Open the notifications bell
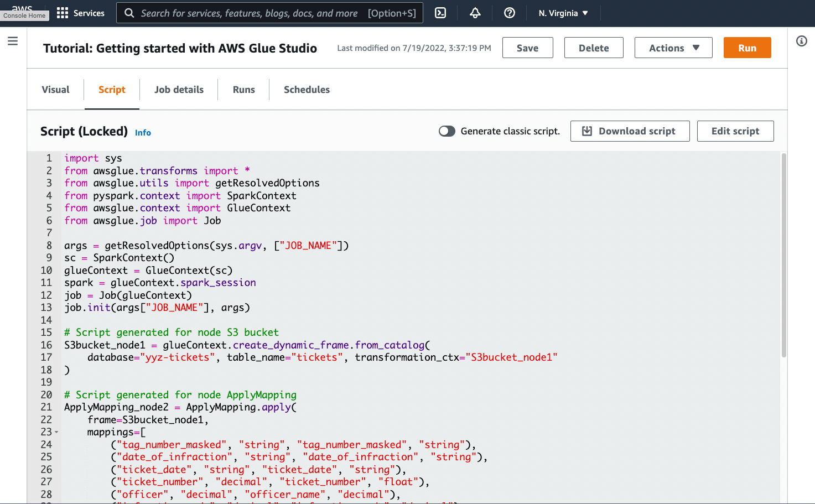This screenshot has height=504, width=815. coord(475,12)
